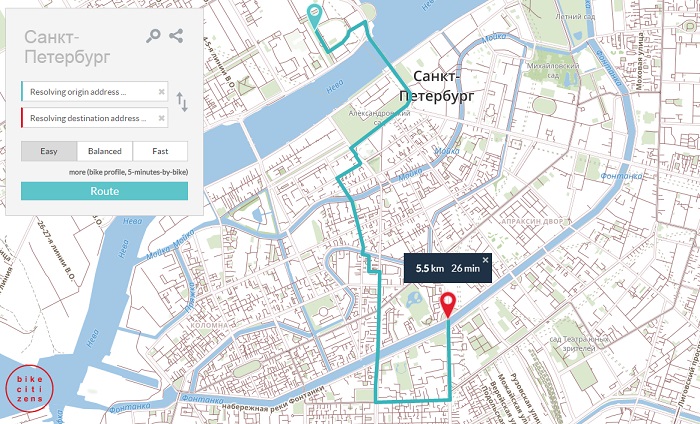This screenshot has height=424, width=700.
Task: Click the origin address input
Action: point(88,92)
